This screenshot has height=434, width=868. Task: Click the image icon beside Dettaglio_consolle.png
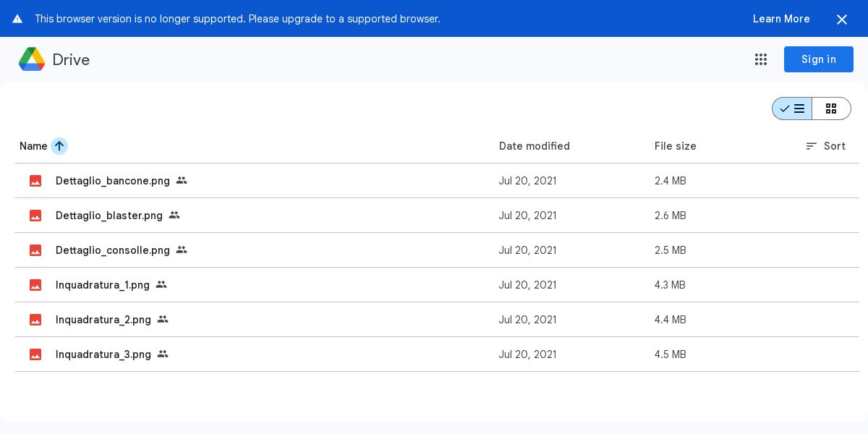tap(35, 250)
